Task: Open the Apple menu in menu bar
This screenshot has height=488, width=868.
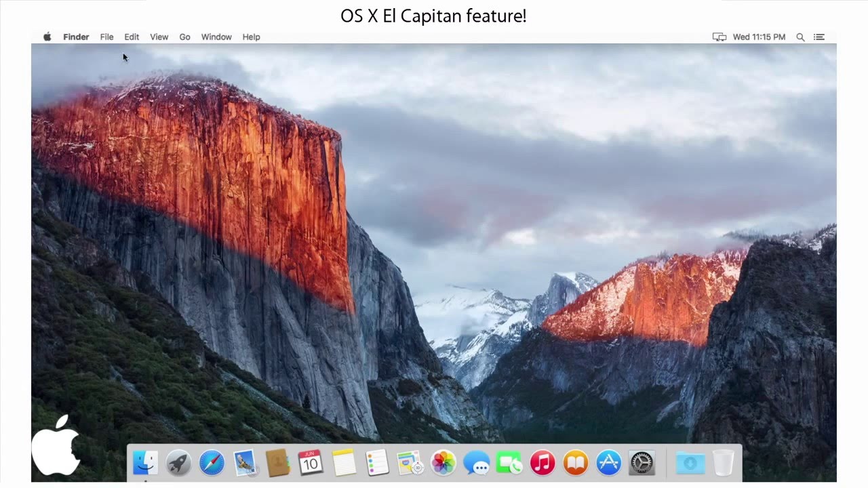Action: tap(47, 37)
